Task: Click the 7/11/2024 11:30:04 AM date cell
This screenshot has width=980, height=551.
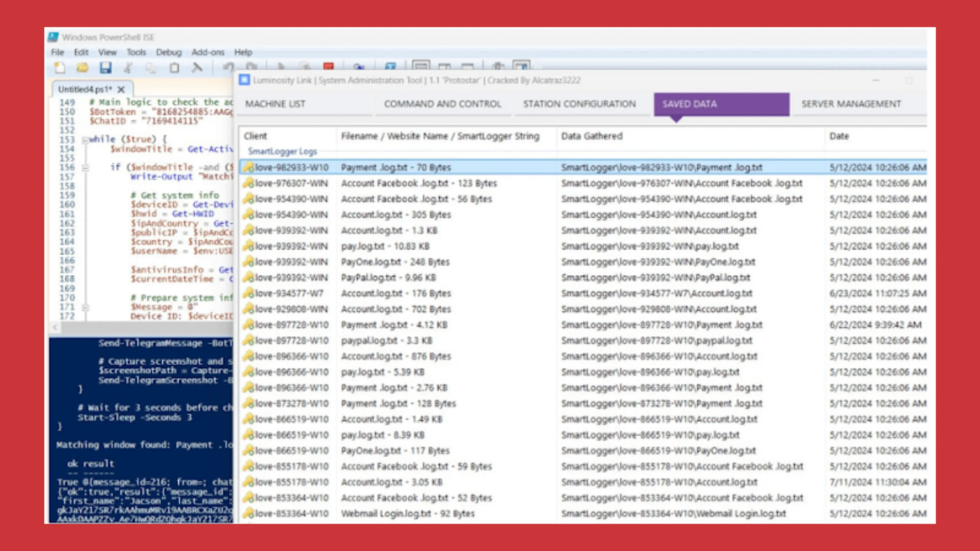Action: (x=878, y=482)
